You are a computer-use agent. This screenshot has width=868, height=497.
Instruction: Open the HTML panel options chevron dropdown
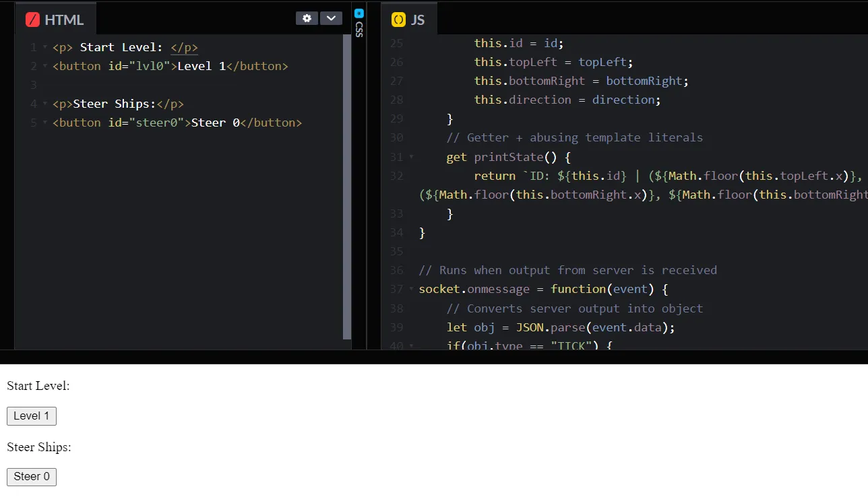click(x=331, y=18)
